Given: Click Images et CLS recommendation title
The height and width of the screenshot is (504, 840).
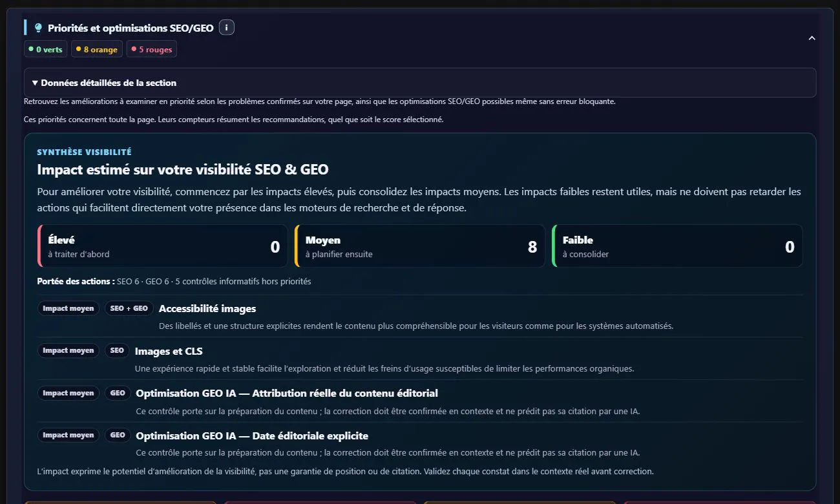Looking at the screenshot, I should [x=169, y=352].
